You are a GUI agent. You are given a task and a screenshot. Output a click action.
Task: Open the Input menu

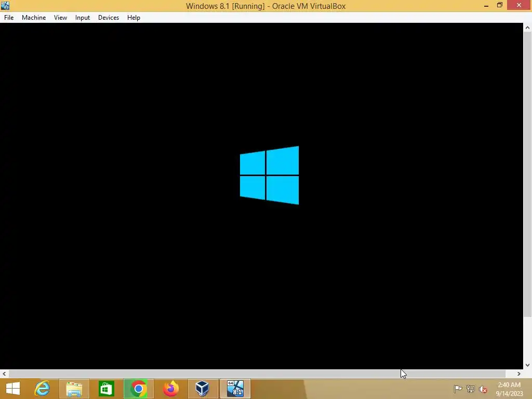(83, 18)
